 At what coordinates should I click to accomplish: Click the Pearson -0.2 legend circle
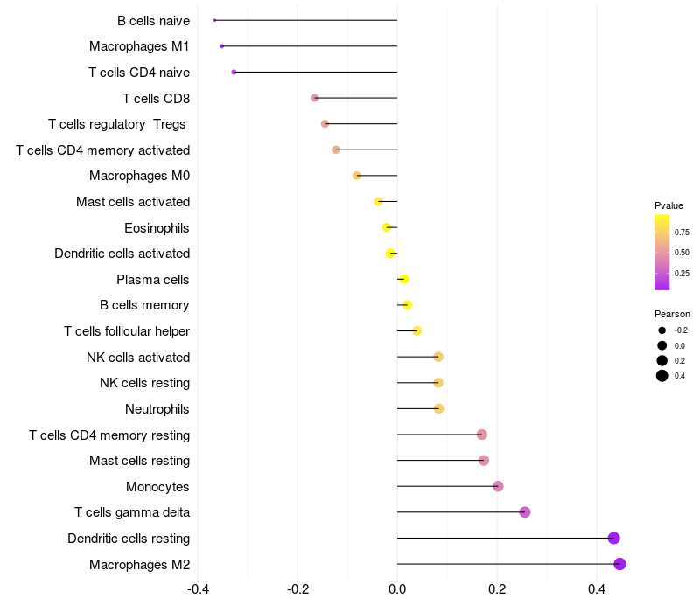click(662, 330)
